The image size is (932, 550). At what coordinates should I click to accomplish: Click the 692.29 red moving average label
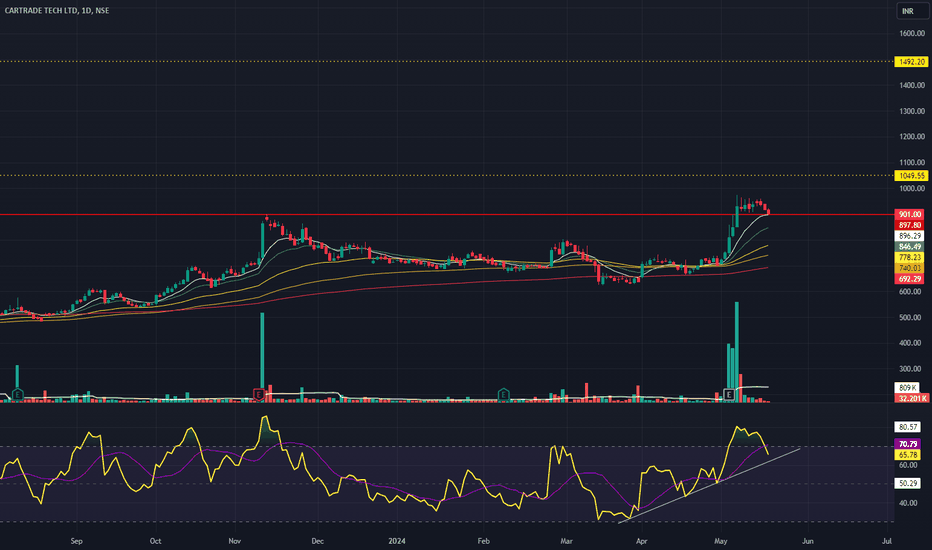(x=909, y=279)
